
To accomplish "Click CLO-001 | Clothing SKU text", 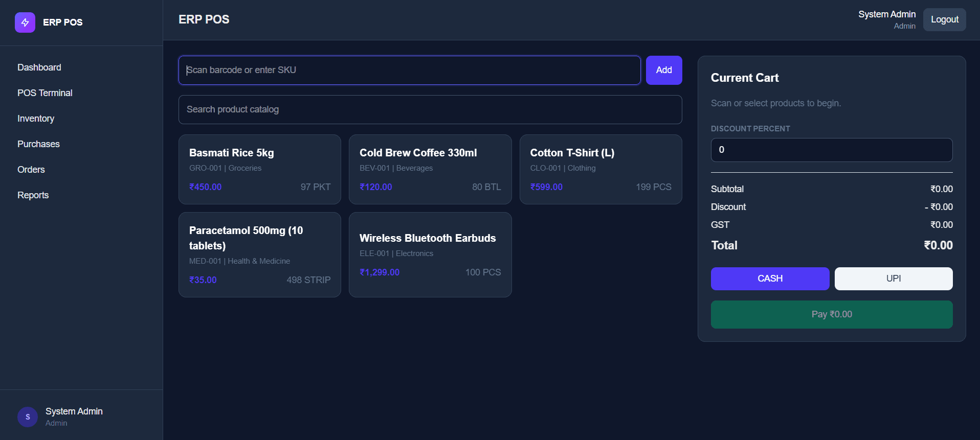I will [563, 168].
